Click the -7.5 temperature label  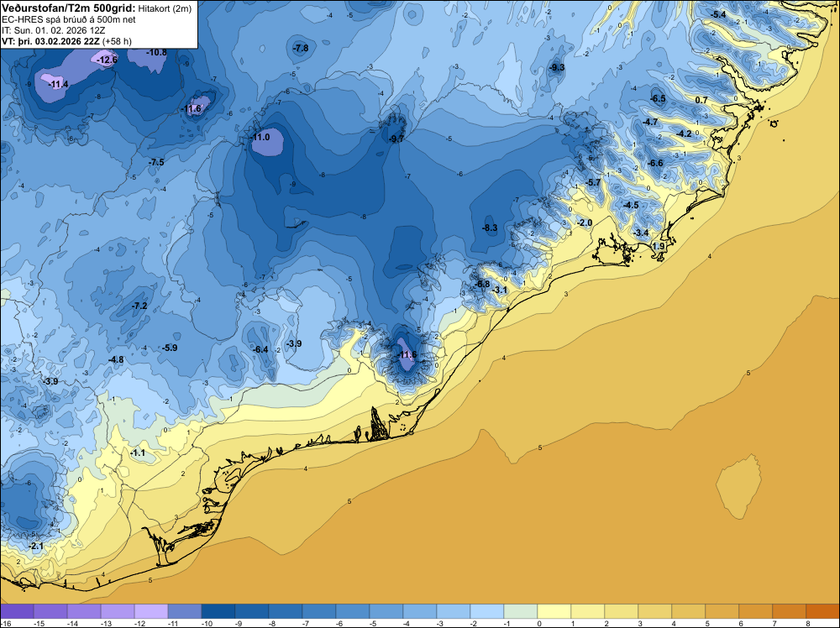coord(156,162)
